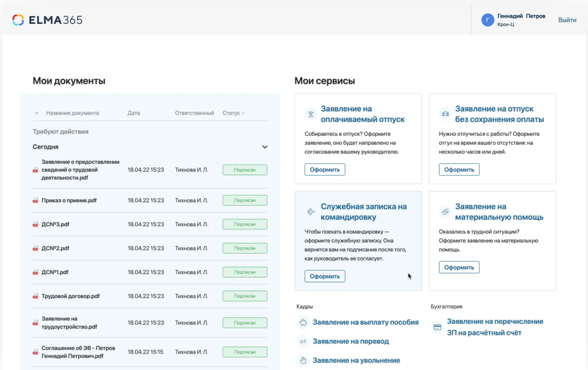Click Оформить on the paid vacation card
The height and width of the screenshot is (370, 588).
(325, 169)
